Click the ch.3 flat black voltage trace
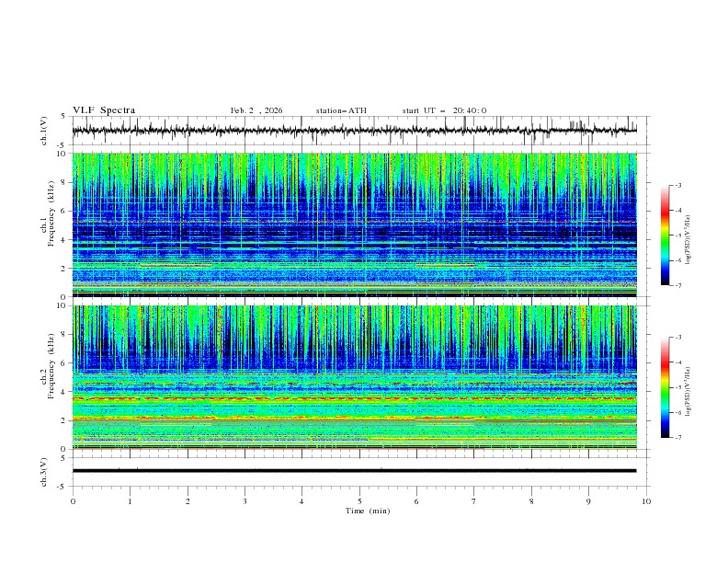 [x=354, y=471]
